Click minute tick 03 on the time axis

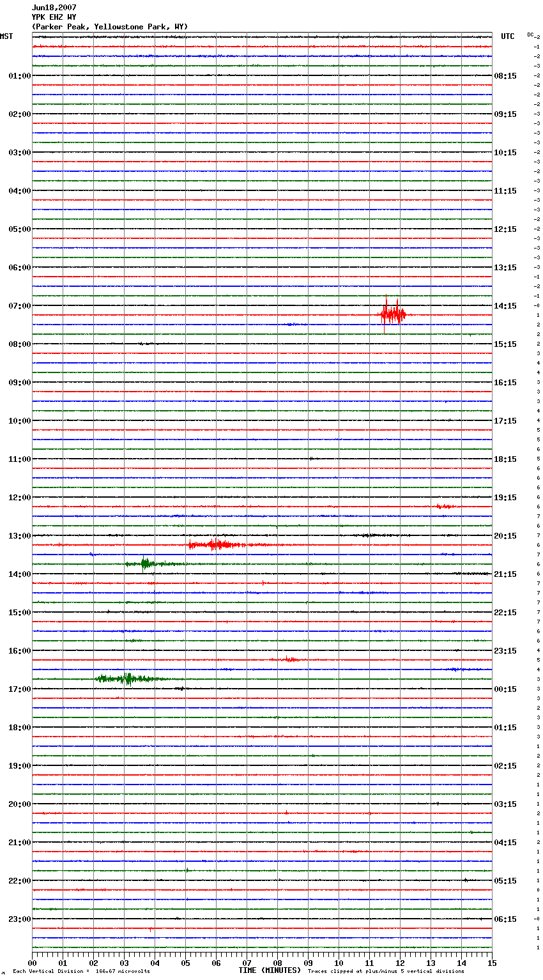(124, 963)
